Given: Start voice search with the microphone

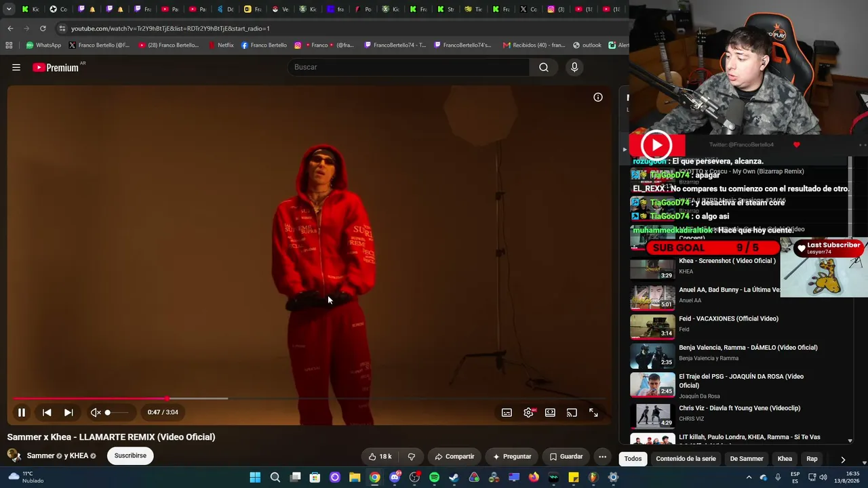Looking at the screenshot, I should click(x=574, y=67).
